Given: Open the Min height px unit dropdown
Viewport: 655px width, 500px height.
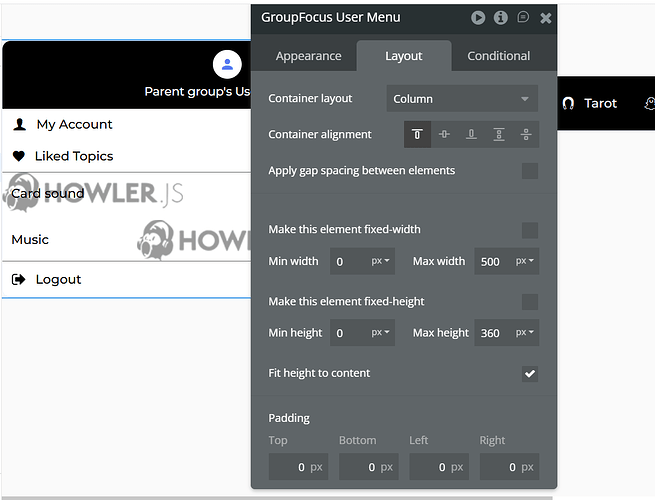Looking at the screenshot, I should (x=381, y=332).
